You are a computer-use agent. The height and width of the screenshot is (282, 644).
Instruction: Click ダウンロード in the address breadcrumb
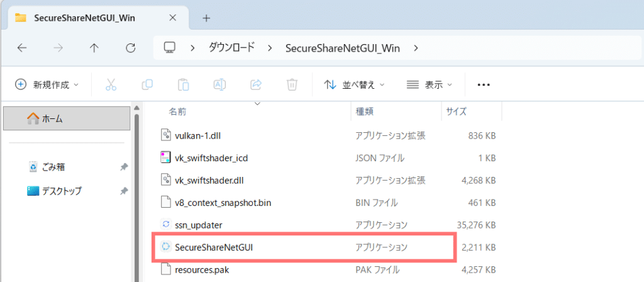coord(231,48)
